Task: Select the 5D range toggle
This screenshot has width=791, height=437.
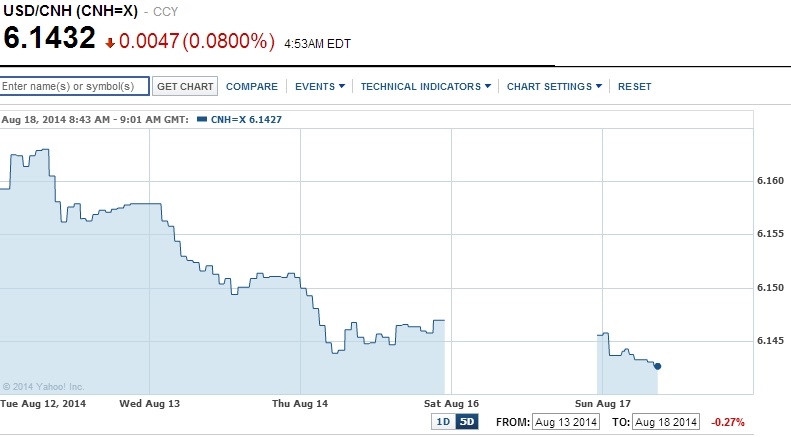Action: [466, 422]
